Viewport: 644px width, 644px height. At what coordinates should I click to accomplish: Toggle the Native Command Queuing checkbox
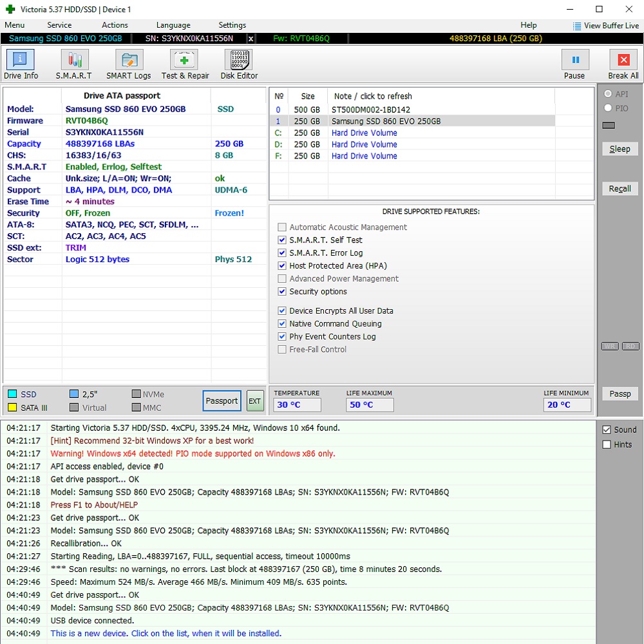(282, 324)
